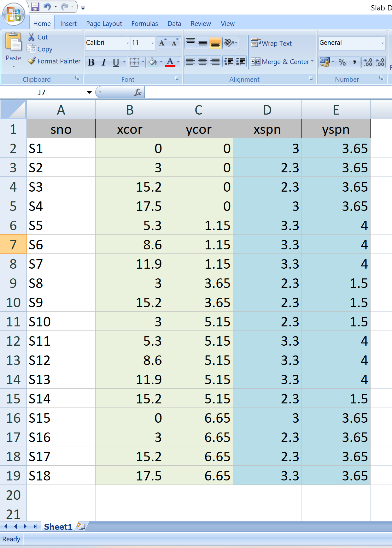This screenshot has width=392, height=548.
Task: Click the Percent Style icon
Action: pyautogui.click(x=342, y=62)
